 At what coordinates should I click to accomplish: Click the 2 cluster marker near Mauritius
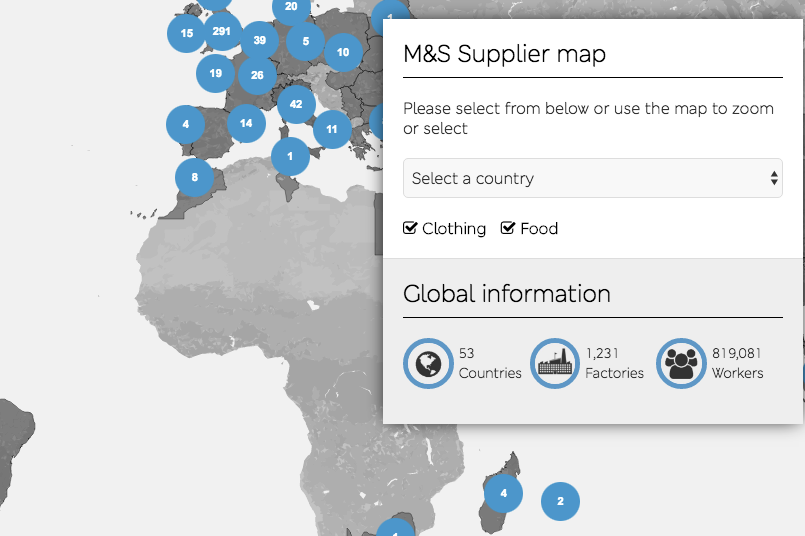(560, 501)
